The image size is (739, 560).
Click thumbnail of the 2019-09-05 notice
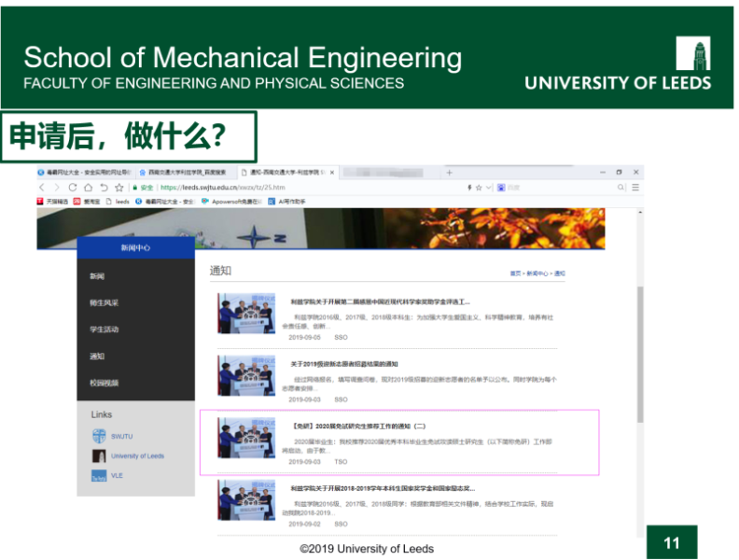246,314
